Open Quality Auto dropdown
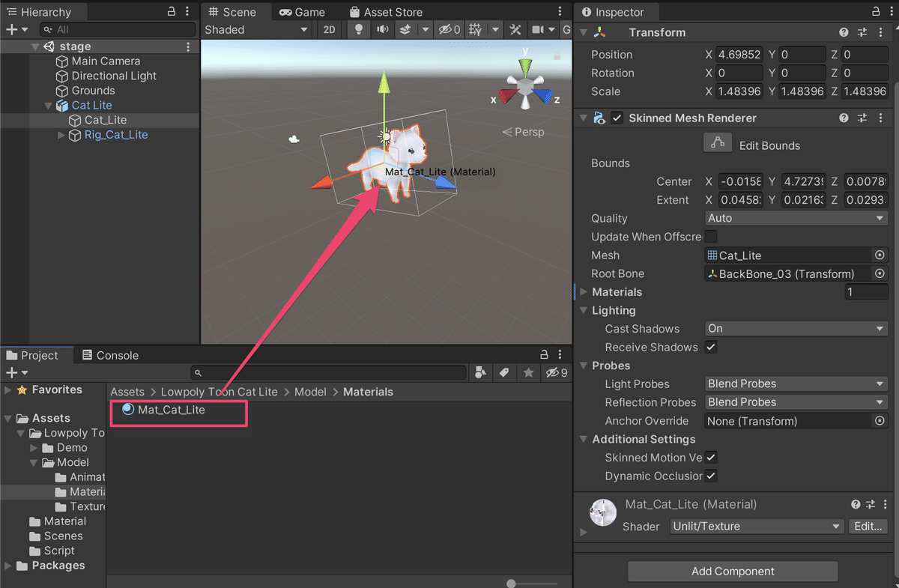899x588 pixels. (x=796, y=219)
